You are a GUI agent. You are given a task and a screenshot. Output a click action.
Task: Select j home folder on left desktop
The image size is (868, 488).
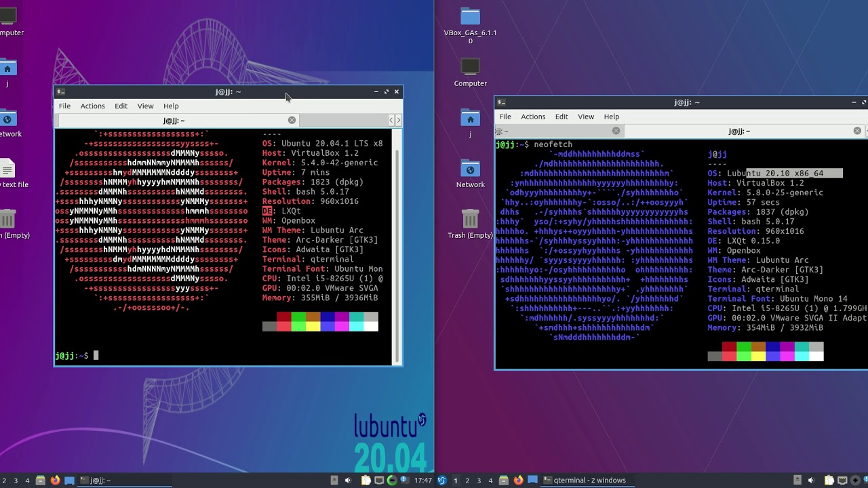[x=7, y=73]
